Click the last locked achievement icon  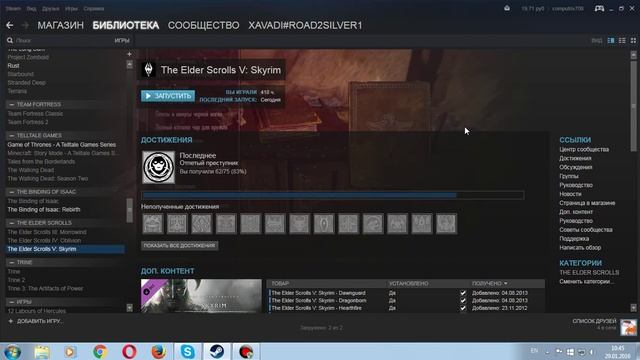point(446,224)
